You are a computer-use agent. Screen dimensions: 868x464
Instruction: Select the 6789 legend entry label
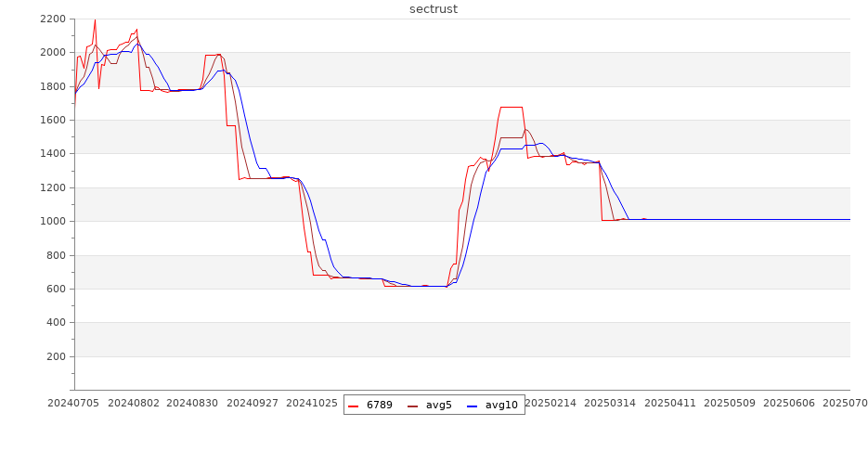click(x=380, y=405)
